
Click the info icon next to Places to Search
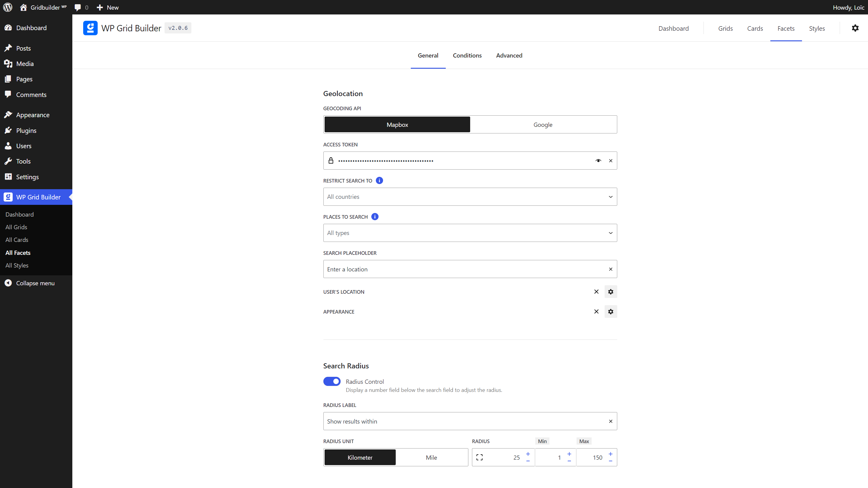(x=374, y=217)
